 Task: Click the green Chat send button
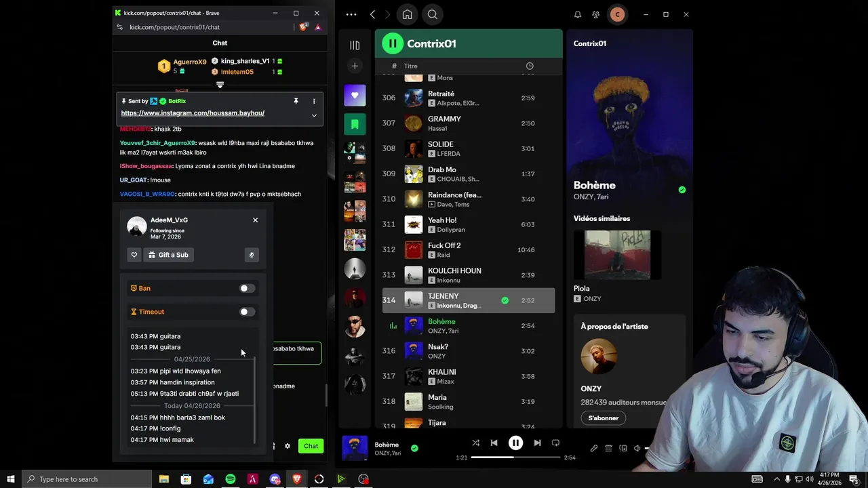coord(311,446)
